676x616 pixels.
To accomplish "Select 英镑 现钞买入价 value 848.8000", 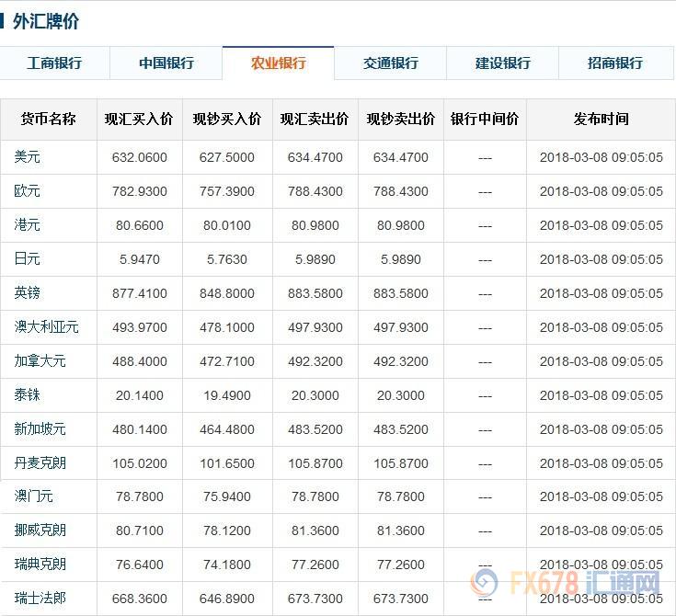I will [x=227, y=293].
